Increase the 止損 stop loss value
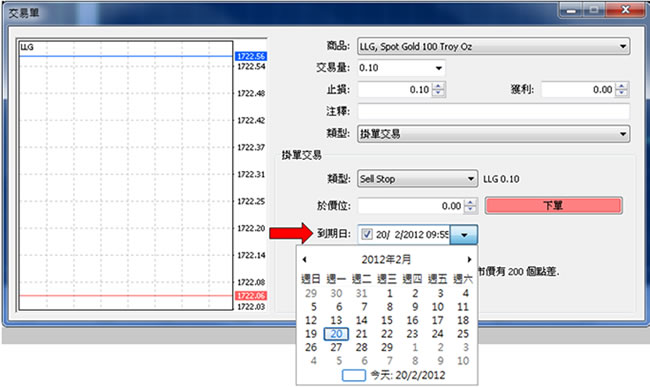 (439, 86)
